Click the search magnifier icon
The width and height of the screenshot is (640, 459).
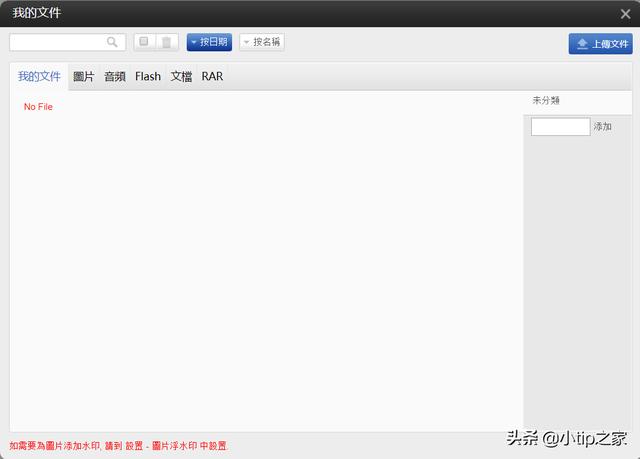[x=112, y=42]
